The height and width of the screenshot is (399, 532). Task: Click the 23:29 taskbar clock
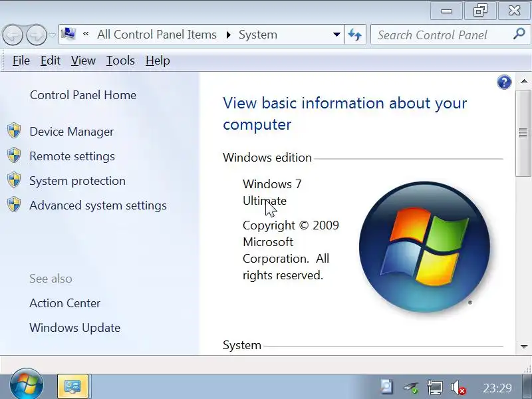(497, 388)
